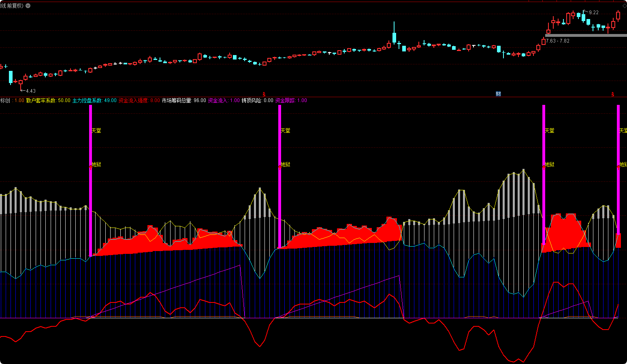Select the gray price gap bar
This screenshot has width=627, height=364.
point(585,35)
